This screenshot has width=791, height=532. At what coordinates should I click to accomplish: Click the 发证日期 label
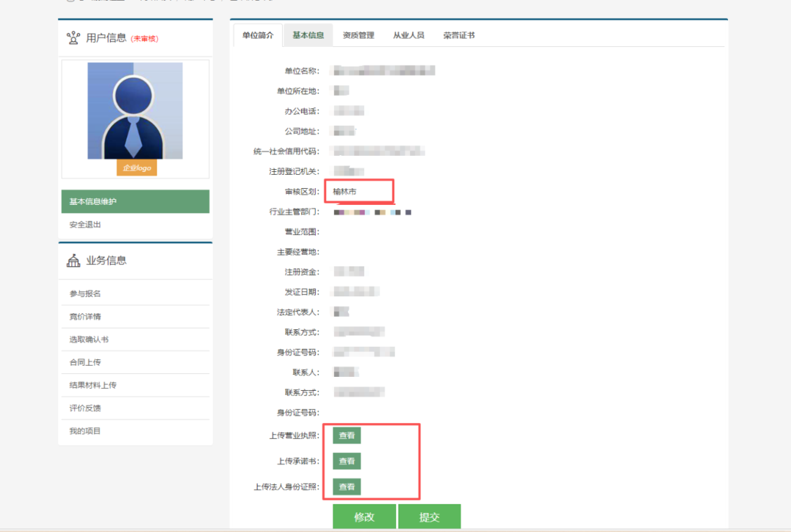click(x=302, y=292)
